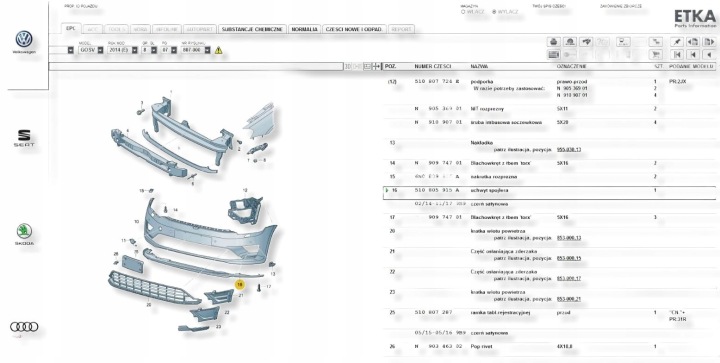
Task: Click the single small left triangle icon
Action: [x=709, y=55]
